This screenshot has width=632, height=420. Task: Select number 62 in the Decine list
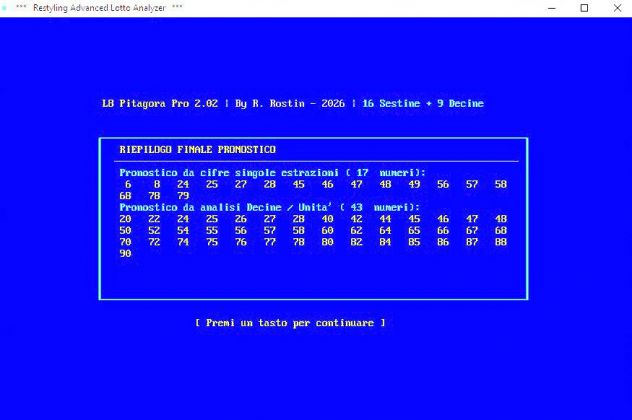pos(356,231)
